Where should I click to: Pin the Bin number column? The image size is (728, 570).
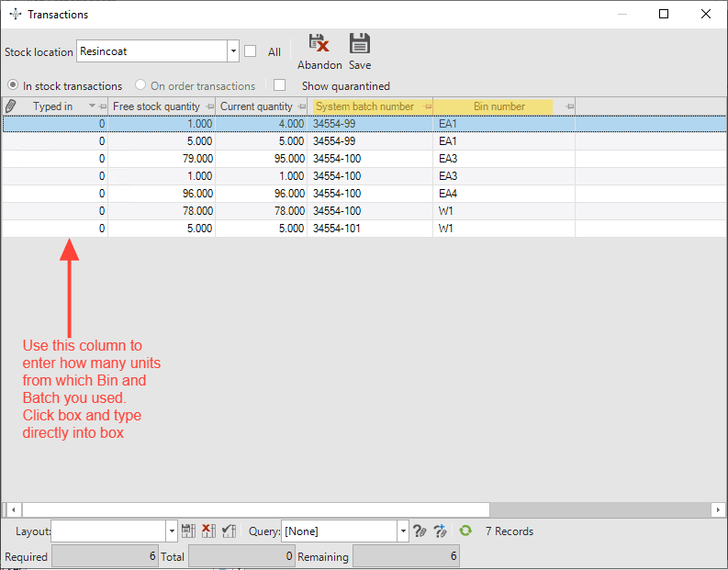pyautogui.click(x=570, y=106)
